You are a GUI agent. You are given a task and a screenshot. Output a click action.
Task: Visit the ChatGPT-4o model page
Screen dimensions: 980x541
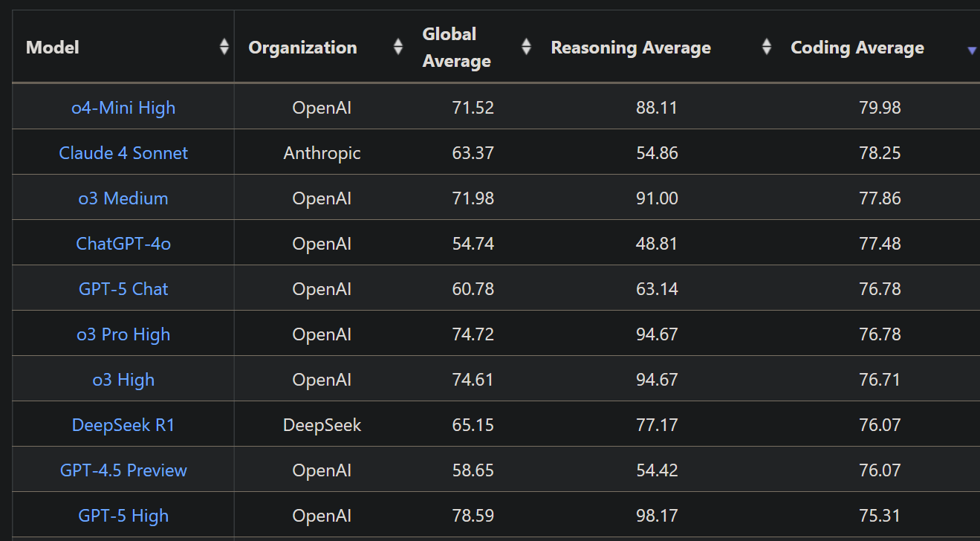[123, 244]
